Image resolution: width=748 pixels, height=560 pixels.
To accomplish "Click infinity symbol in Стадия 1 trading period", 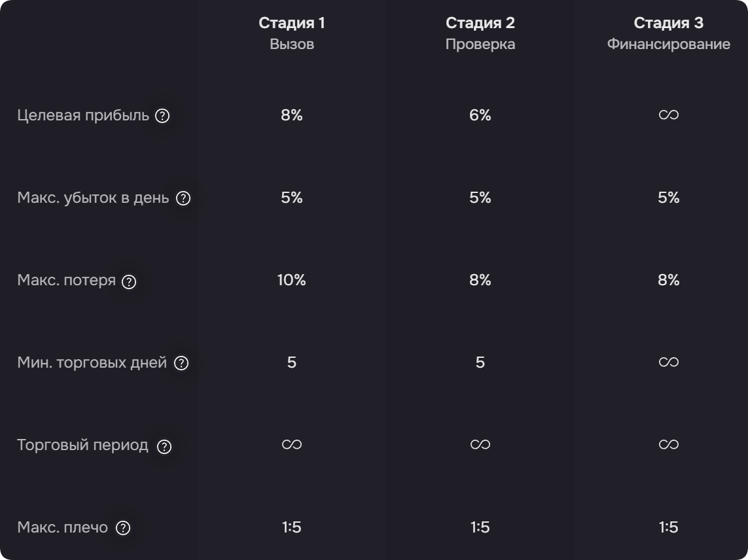I will click(x=291, y=445).
